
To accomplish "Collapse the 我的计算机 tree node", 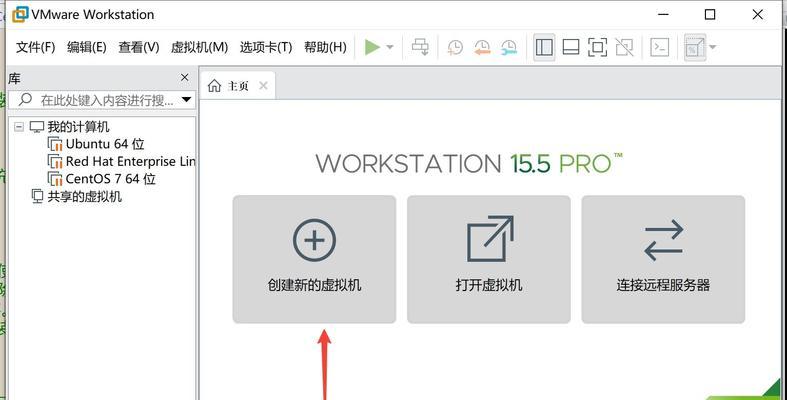I will [x=19, y=126].
